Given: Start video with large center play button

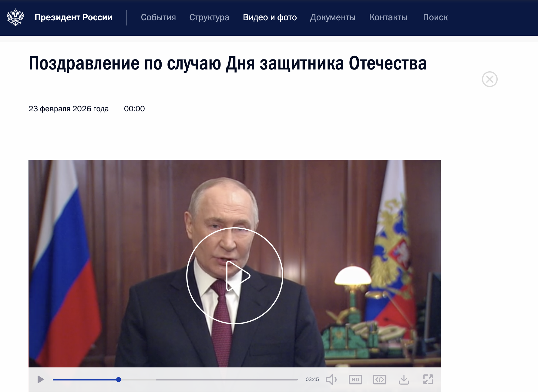Looking at the screenshot, I should pos(235,276).
